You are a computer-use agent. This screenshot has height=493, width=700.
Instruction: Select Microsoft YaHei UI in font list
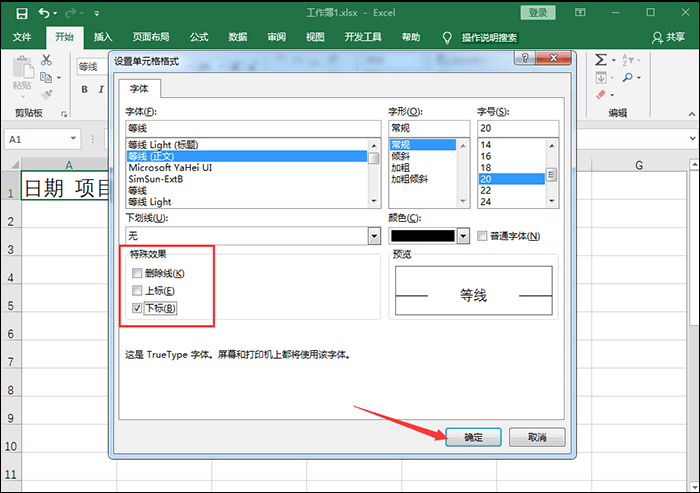pyautogui.click(x=246, y=167)
